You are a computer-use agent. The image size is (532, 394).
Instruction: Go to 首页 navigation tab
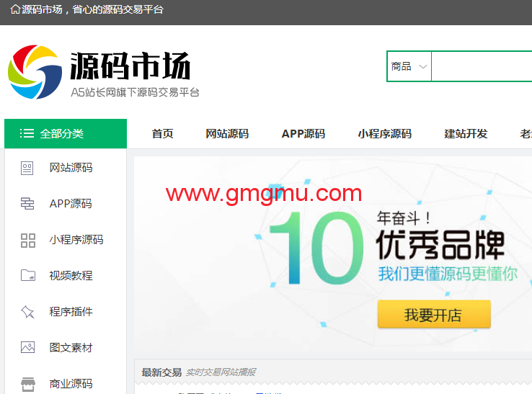coord(162,133)
